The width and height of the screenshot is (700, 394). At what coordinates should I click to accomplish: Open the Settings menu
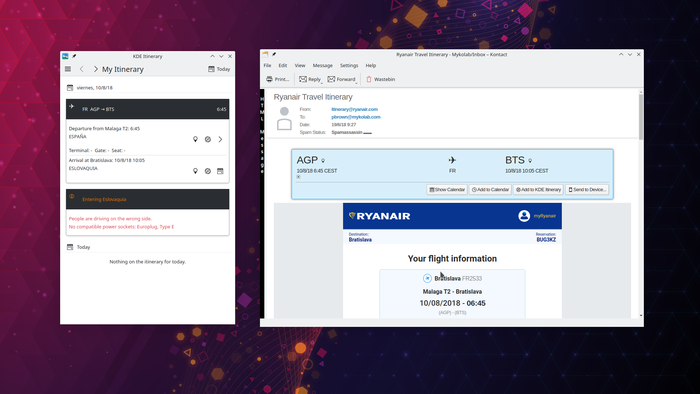(x=349, y=66)
